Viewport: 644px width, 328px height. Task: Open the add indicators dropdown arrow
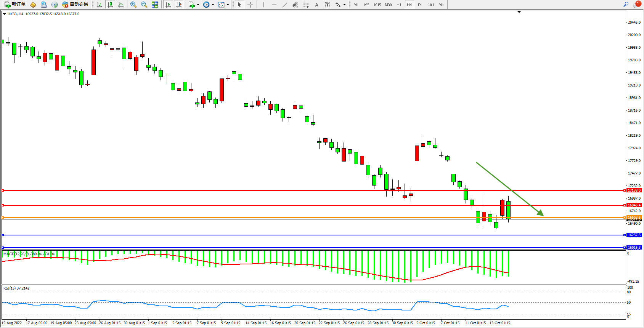[x=198, y=5]
